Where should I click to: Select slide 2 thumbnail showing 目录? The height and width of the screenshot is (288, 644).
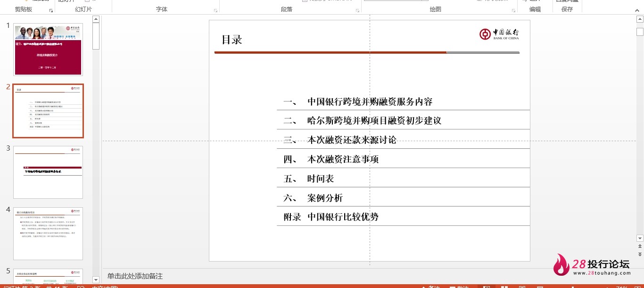[x=48, y=111]
